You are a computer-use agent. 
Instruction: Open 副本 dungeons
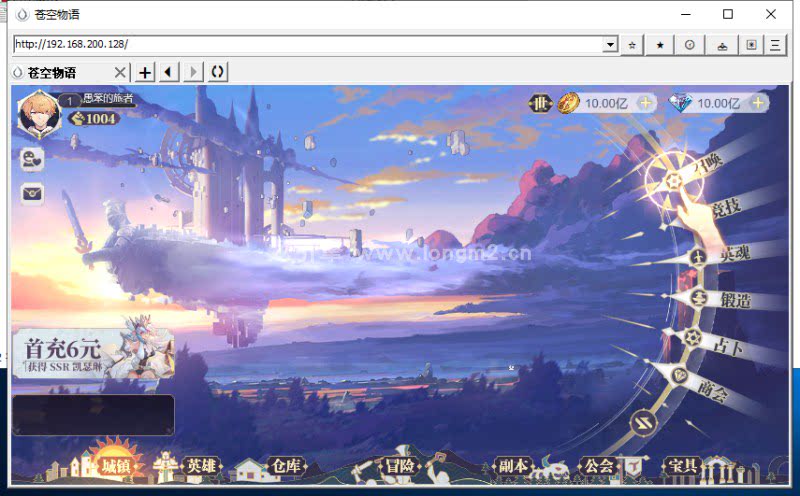tap(514, 466)
